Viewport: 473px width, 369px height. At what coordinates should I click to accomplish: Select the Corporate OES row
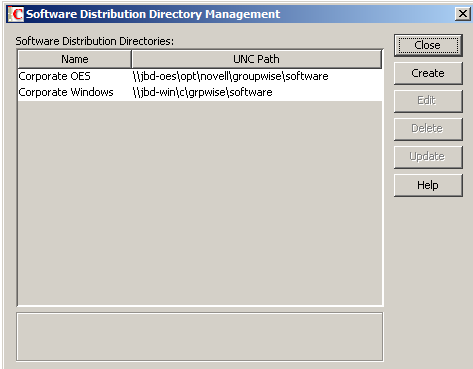(200, 76)
